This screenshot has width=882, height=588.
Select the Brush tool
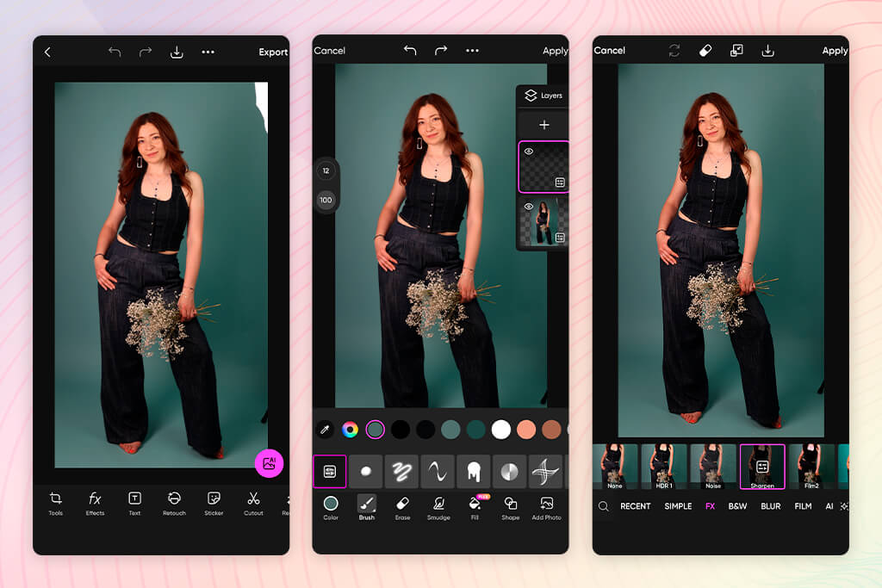367,508
